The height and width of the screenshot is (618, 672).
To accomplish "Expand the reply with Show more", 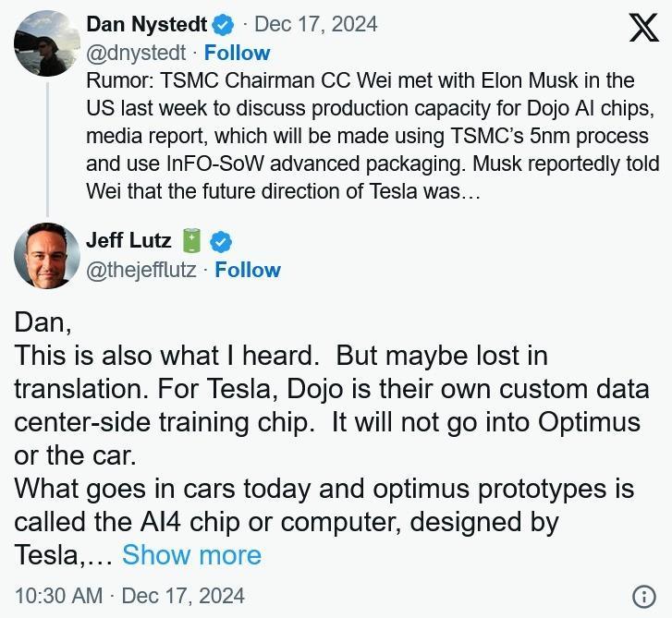I will (x=191, y=554).
